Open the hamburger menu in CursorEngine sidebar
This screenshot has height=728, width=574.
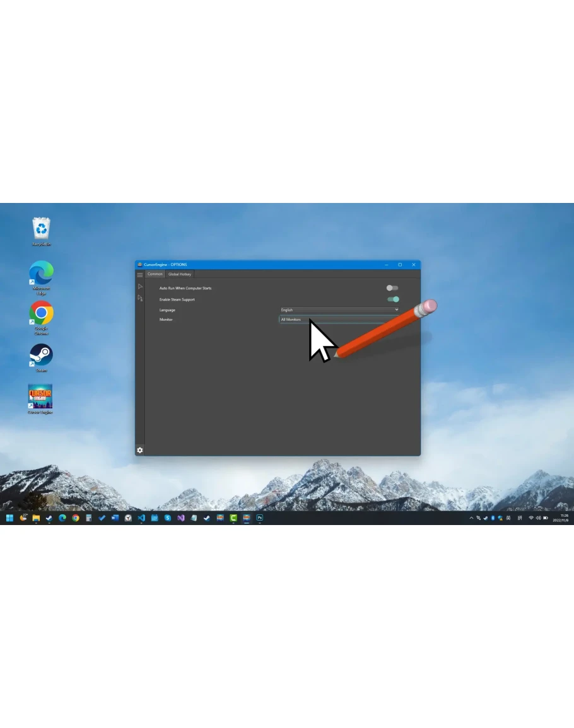(x=140, y=275)
